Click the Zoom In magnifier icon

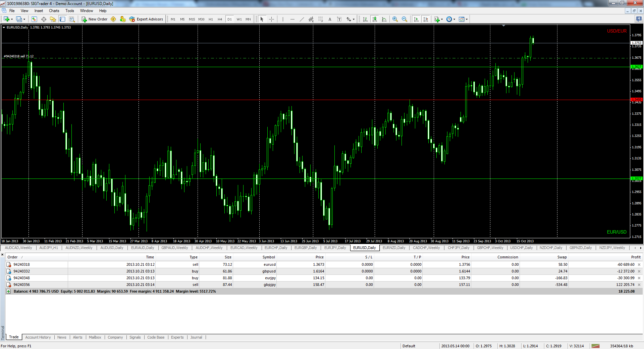(x=395, y=19)
